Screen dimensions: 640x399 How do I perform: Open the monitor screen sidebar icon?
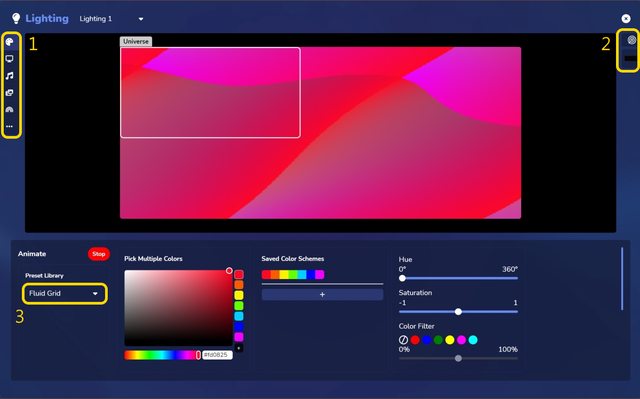coord(9,59)
